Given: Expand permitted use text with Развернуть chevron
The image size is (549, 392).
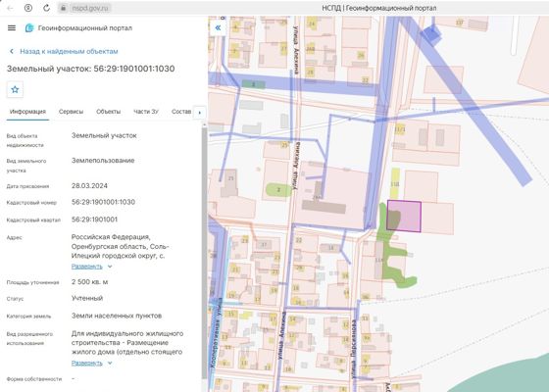Looking at the screenshot, I should tap(110, 363).
